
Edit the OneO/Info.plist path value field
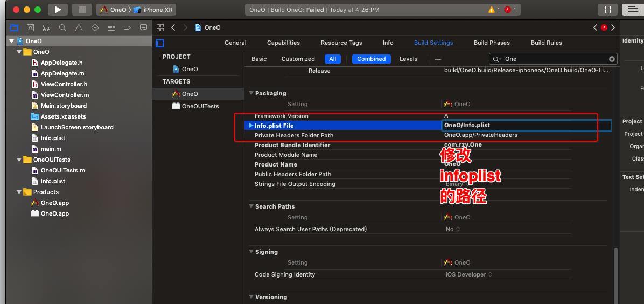(527, 126)
